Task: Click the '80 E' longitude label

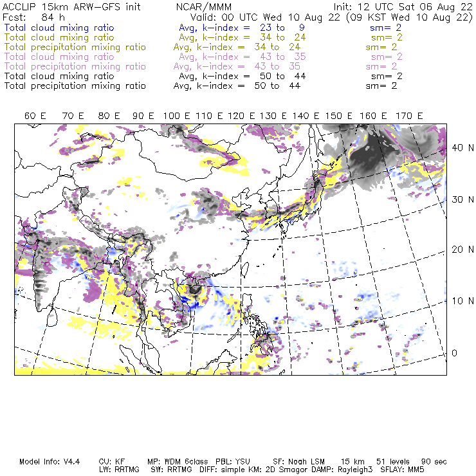Action: 109,116
